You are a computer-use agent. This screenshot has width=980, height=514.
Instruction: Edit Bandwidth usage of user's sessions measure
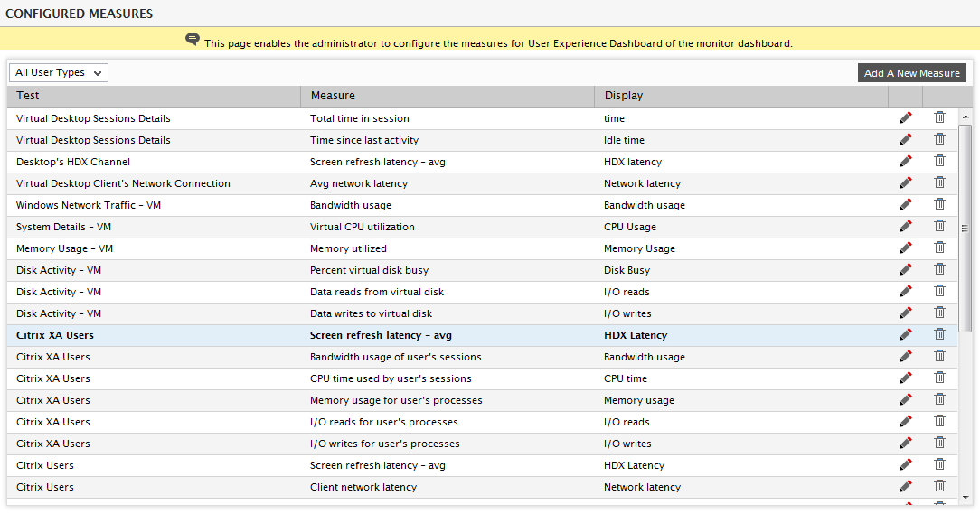point(906,357)
